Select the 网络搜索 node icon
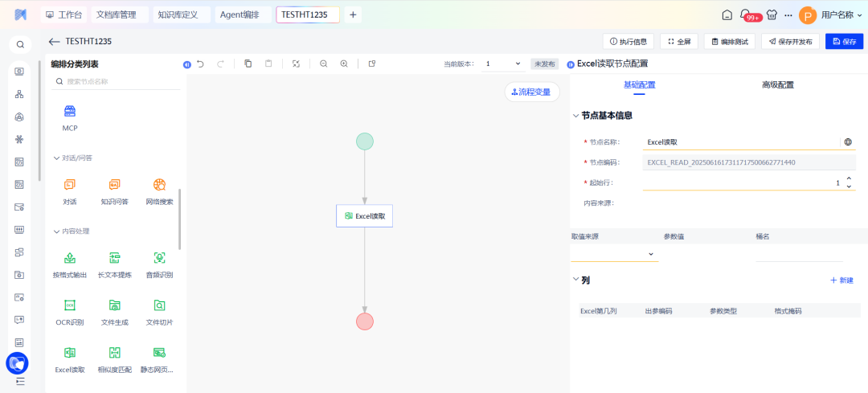Screen dimensions: 868x393 159,185
